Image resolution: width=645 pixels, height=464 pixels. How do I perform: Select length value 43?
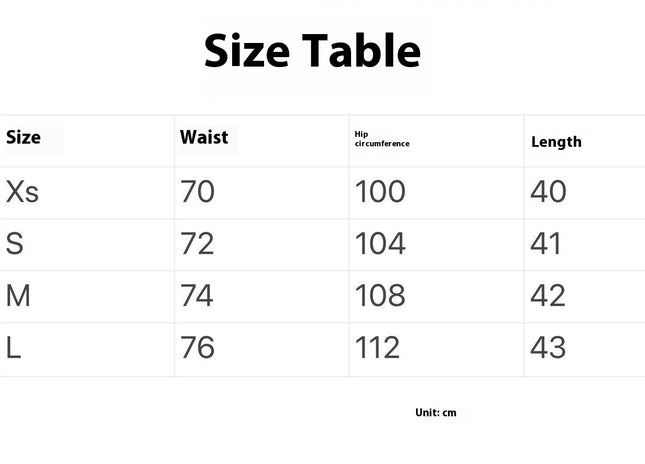click(548, 348)
